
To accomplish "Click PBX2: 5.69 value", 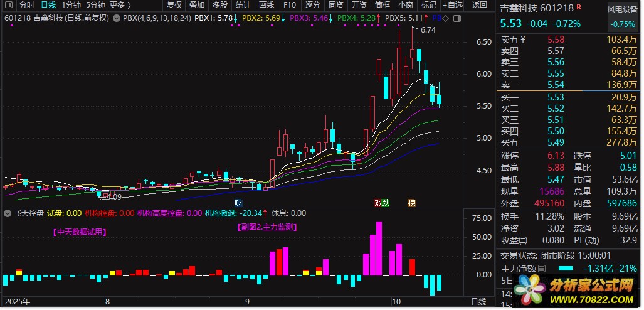I will pos(261,18).
